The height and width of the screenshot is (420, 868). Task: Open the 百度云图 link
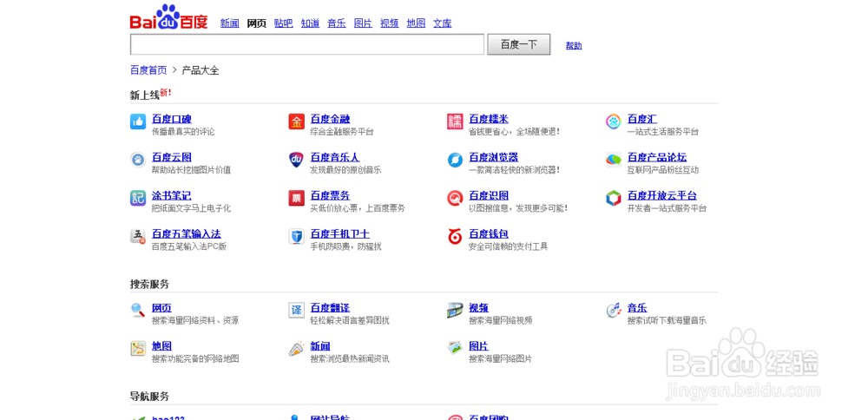(172, 157)
